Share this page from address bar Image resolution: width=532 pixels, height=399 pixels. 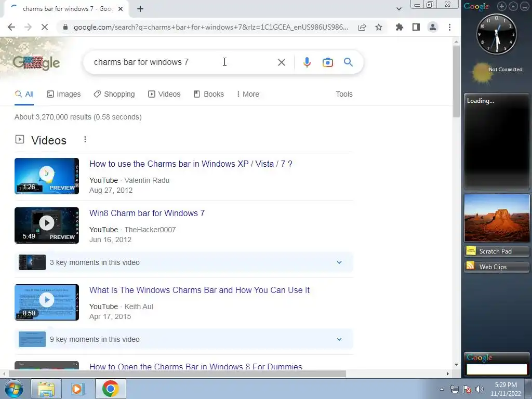[x=362, y=27]
